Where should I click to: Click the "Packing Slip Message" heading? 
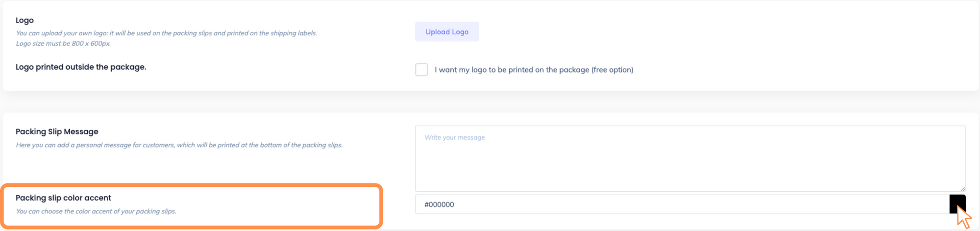57,131
